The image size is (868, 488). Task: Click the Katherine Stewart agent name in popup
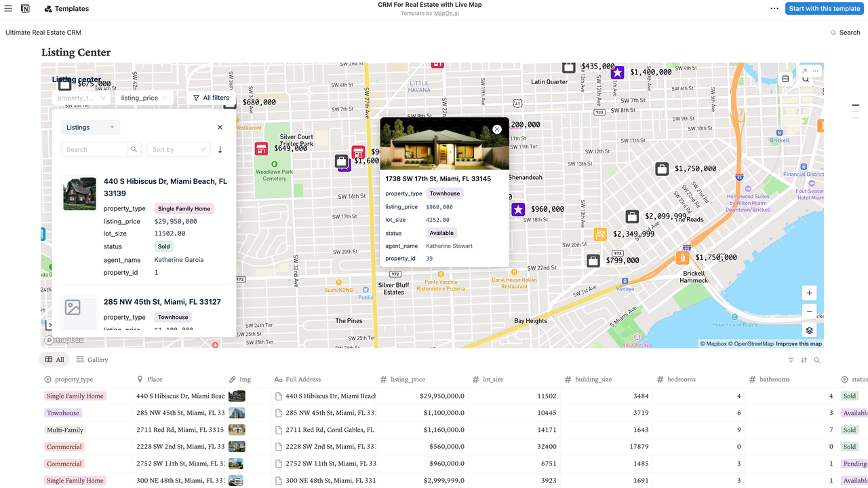click(449, 246)
